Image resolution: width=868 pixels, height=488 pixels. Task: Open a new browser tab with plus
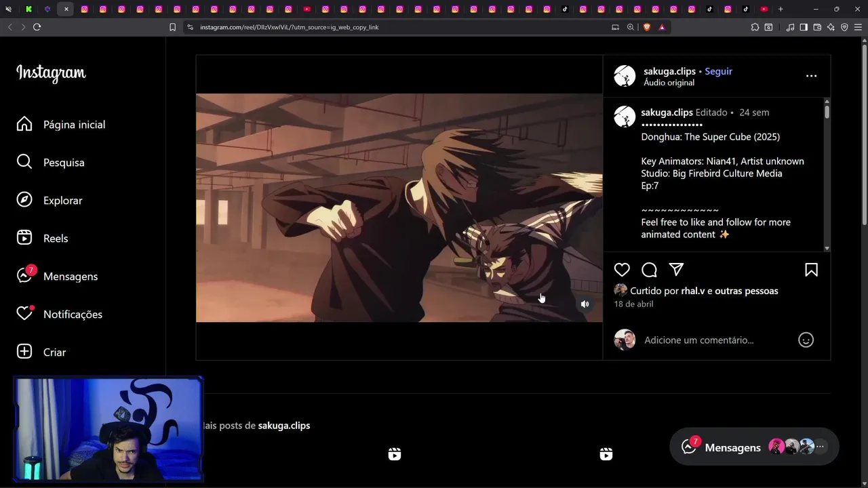781,9
